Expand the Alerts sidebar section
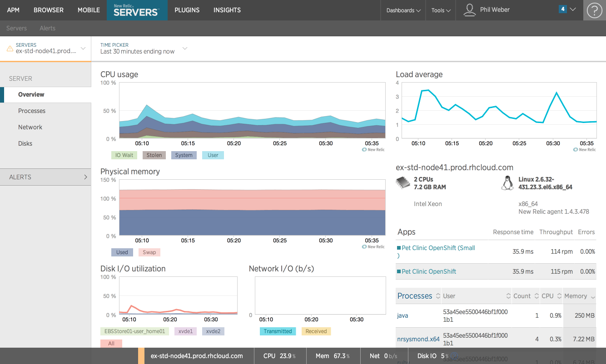Image resolution: width=606 pixels, height=364 pixels. pyautogui.click(x=45, y=177)
